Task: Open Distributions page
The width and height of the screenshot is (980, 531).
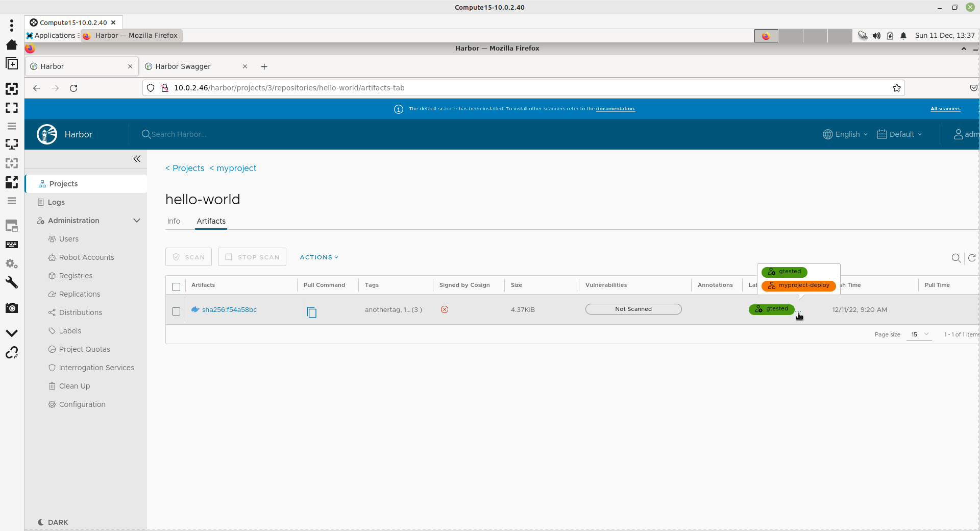Action: (x=80, y=312)
